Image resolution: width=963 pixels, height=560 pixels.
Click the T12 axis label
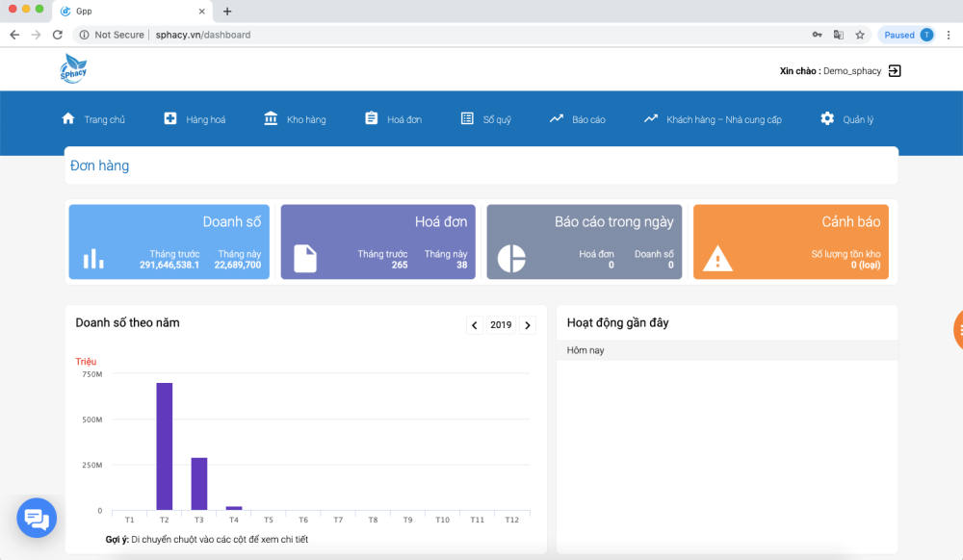click(511, 520)
